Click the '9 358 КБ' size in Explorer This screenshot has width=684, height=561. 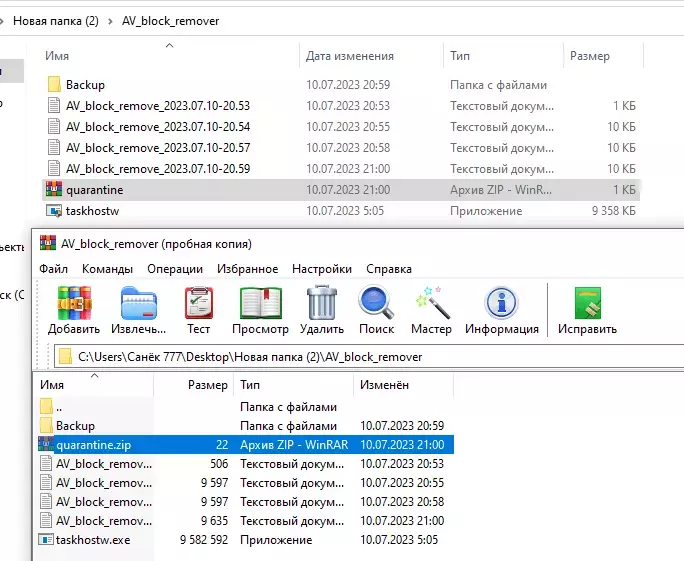coord(613,211)
